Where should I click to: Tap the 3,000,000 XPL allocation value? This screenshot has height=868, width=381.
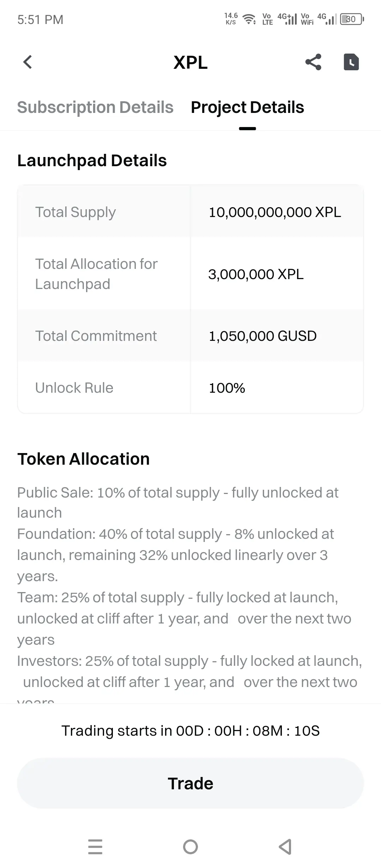point(256,274)
